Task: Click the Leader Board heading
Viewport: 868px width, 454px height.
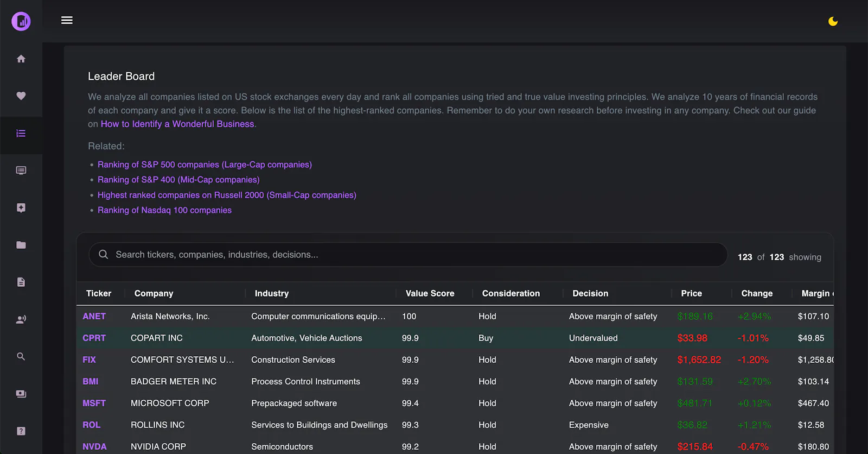Action: 121,77
